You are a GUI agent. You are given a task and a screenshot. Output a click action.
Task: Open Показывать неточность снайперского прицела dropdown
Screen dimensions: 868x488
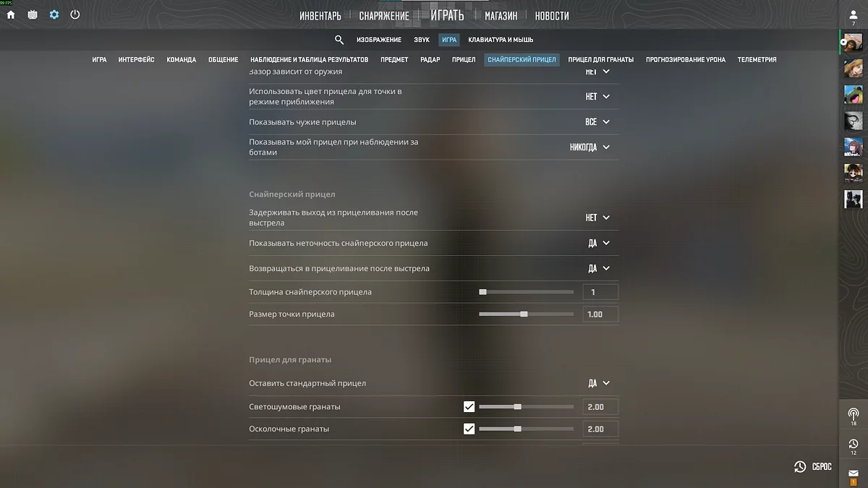click(600, 244)
